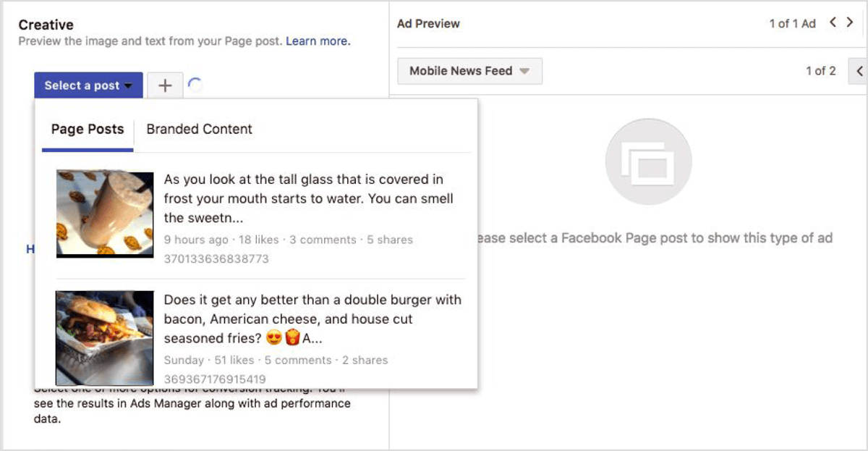Click the placeholder image icon in the ad preview
The width and height of the screenshot is (868, 451).
[648, 161]
